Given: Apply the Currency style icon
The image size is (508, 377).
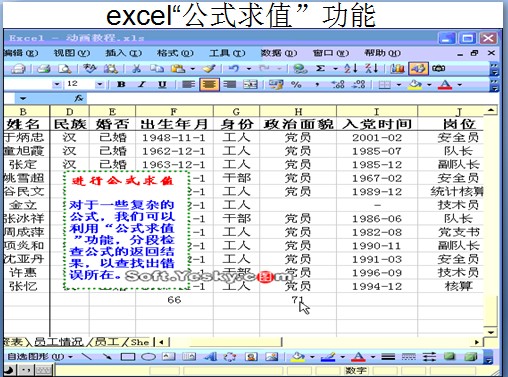Looking at the screenshot, I should point(276,85).
